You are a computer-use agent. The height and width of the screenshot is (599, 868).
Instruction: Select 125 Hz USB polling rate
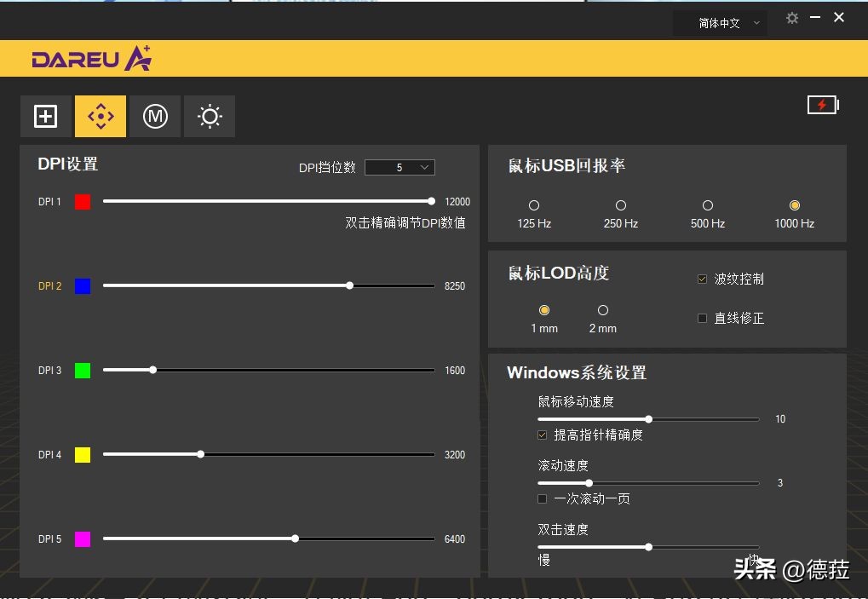[533, 205]
